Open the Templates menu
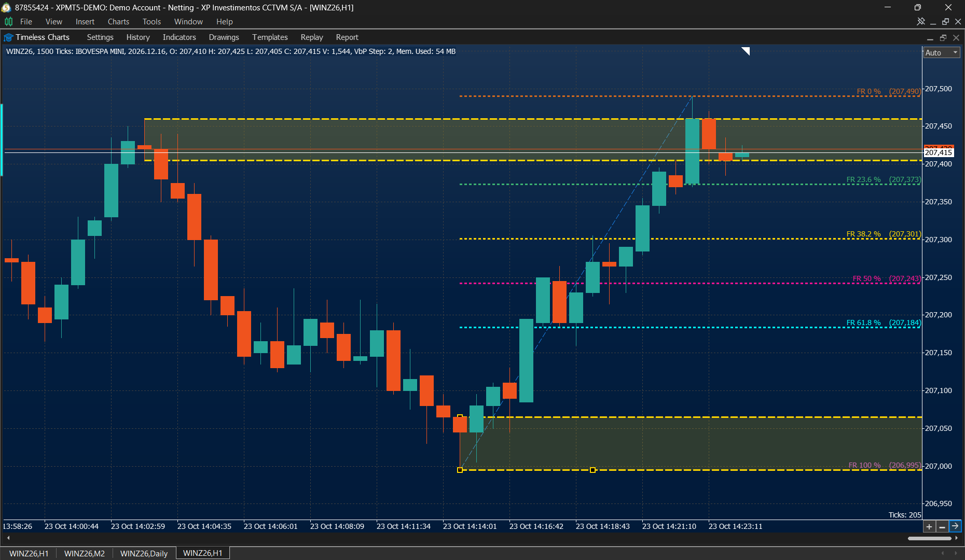The width and height of the screenshot is (965, 560). tap(270, 37)
